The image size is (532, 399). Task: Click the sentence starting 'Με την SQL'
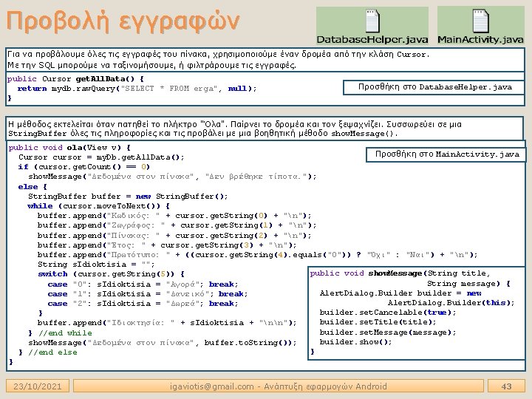pyautogui.click(x=151, y=65)
